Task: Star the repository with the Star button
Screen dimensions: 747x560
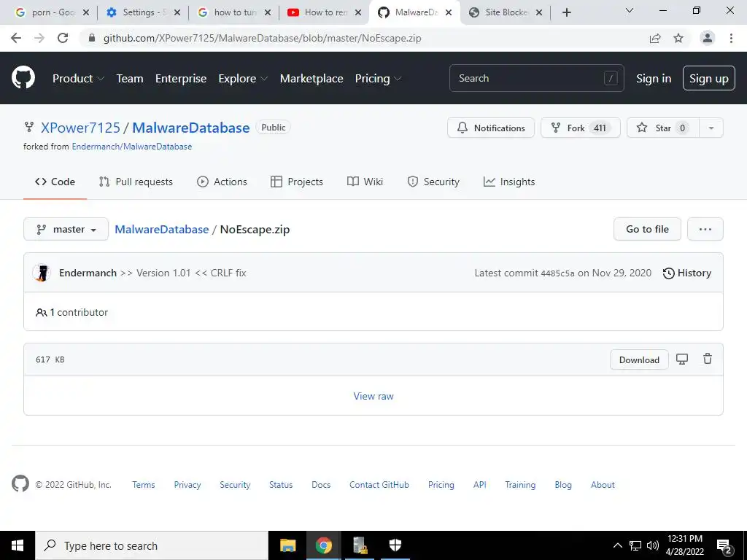Action: (663, 128)
